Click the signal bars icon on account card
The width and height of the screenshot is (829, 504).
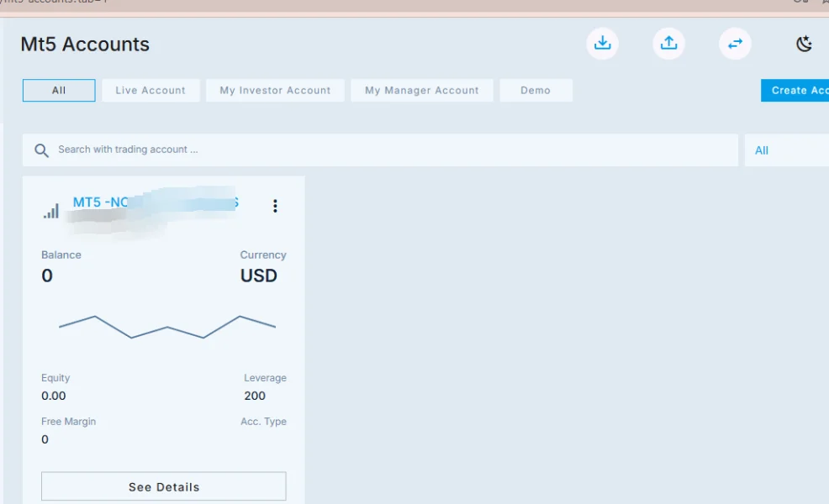(x=51, y=211)
